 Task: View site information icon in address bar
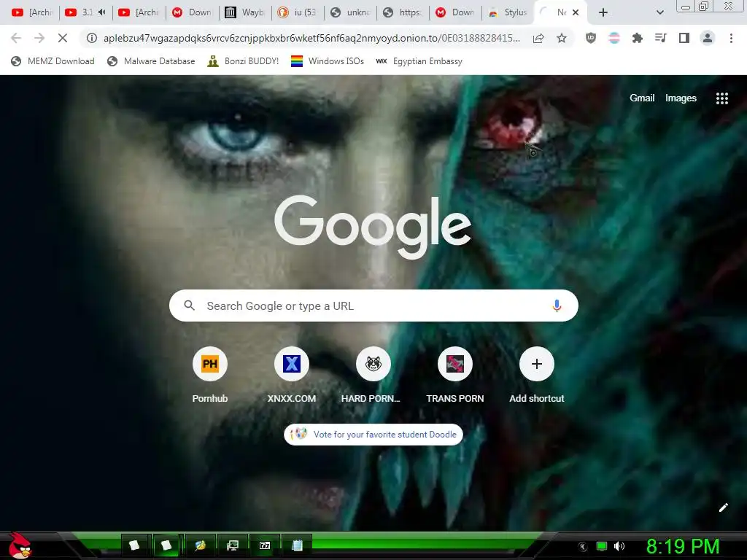pos(92,38)
